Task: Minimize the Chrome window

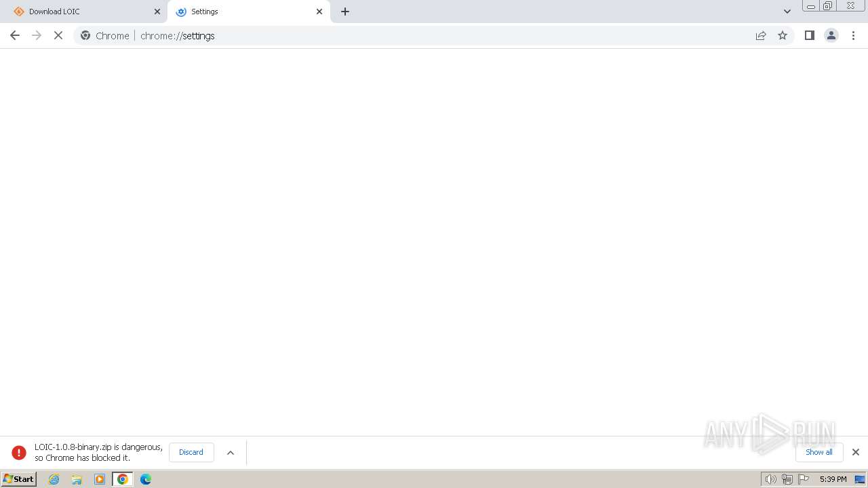Action: pos(811,6)
